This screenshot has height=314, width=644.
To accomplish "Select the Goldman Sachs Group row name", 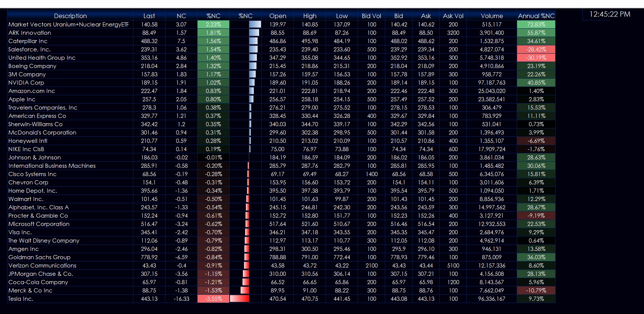I will coord(40,257).
